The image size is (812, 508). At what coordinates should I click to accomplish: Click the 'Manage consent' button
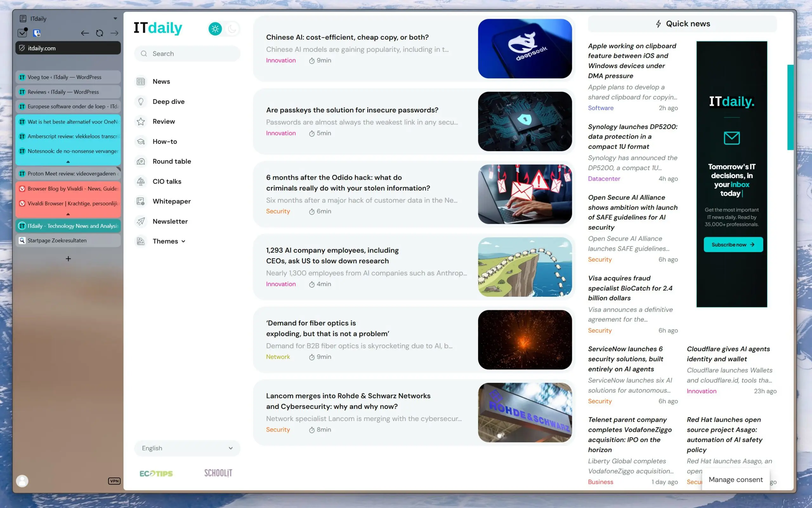736,480
